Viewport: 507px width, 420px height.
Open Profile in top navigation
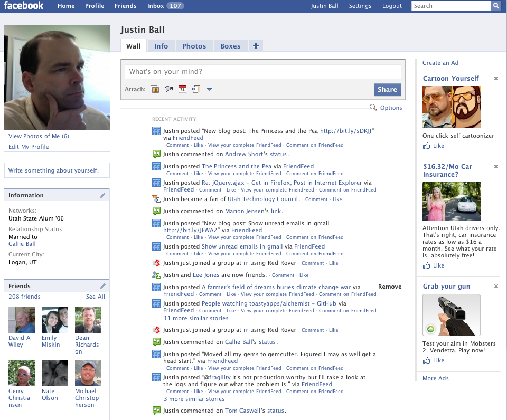pyautogui.click(x=95, y=6)
